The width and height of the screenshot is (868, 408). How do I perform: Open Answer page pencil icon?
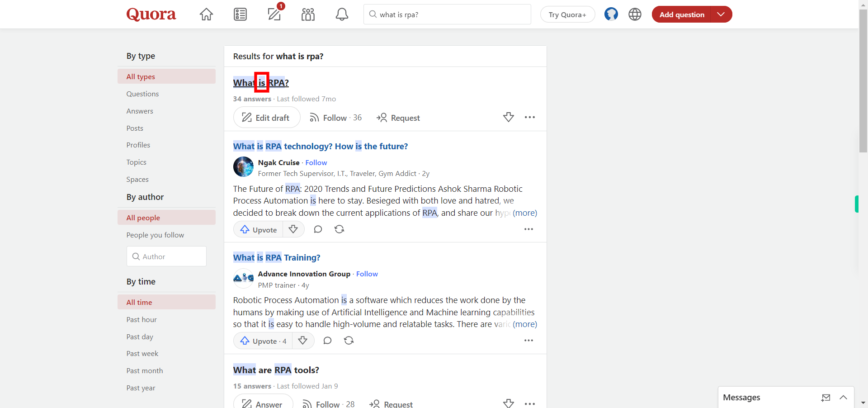click(274, 14)
